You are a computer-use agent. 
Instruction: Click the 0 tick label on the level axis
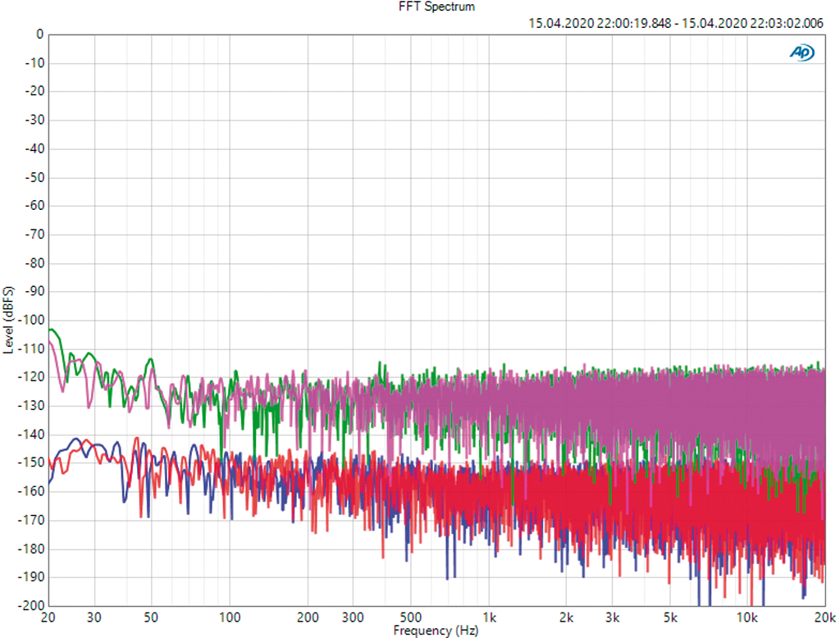coord(39,34)
